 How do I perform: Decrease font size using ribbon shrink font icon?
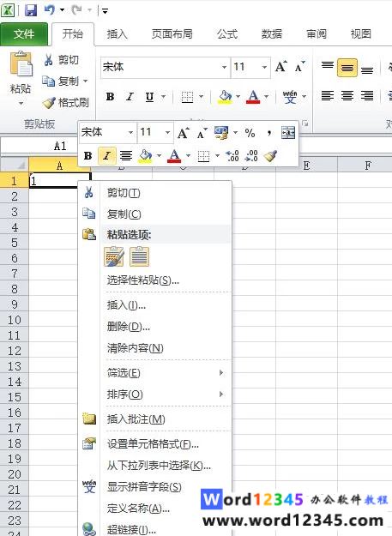pos(299,67)
